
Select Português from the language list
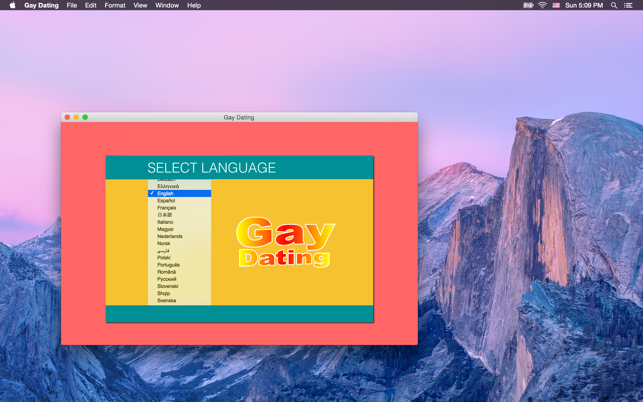(168, 265)
